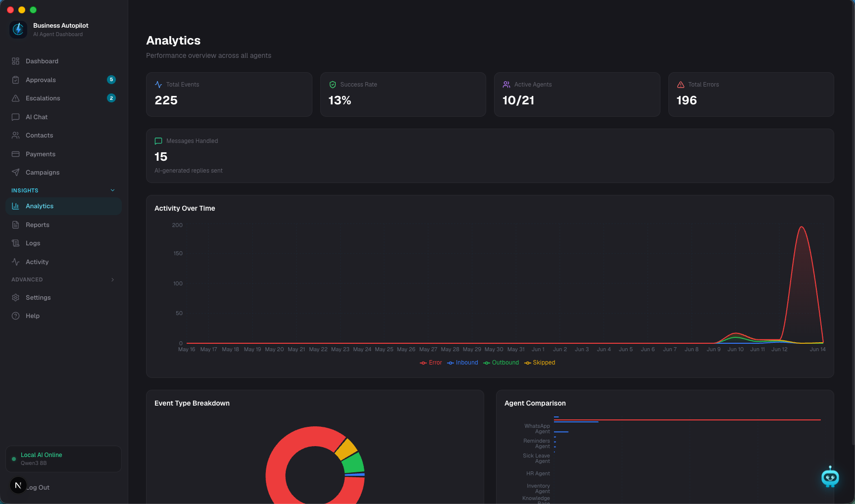This screenshot has width=855, height=504.
Task: Expand the ADVANCED section chevron
Action: (x=112, y=280)
